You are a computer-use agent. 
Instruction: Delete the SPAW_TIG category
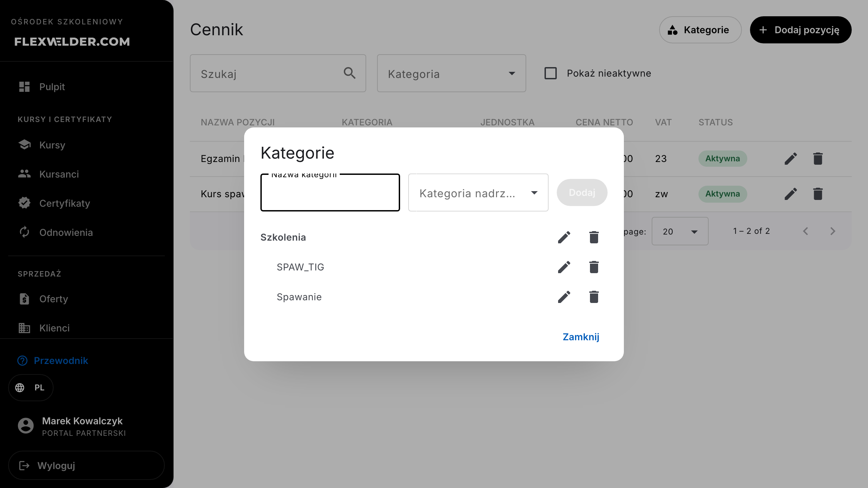[594, 267]
